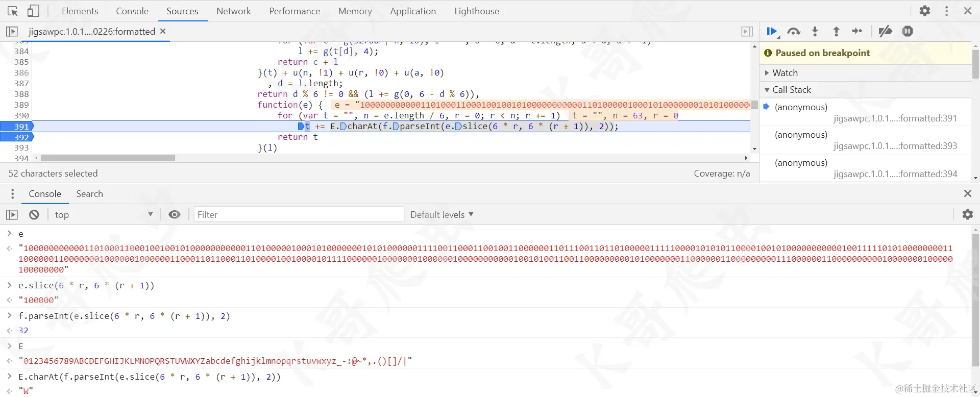Select the drawer Console tab
980x397 pixels.
[45, 194]
